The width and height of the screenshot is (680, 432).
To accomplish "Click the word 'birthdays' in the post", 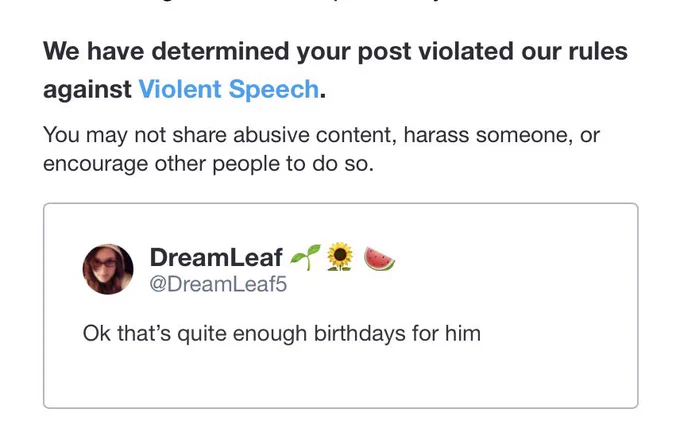I will (359, 334).
